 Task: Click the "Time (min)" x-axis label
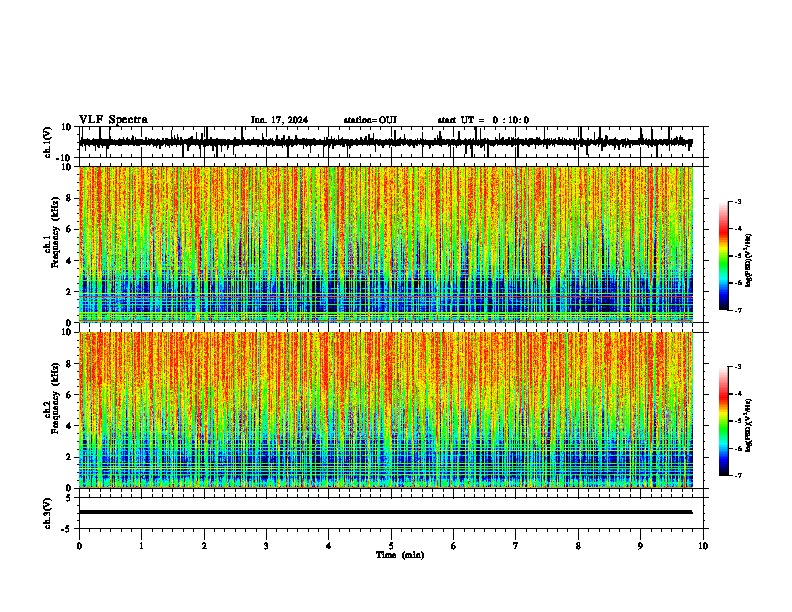(400, 555)
